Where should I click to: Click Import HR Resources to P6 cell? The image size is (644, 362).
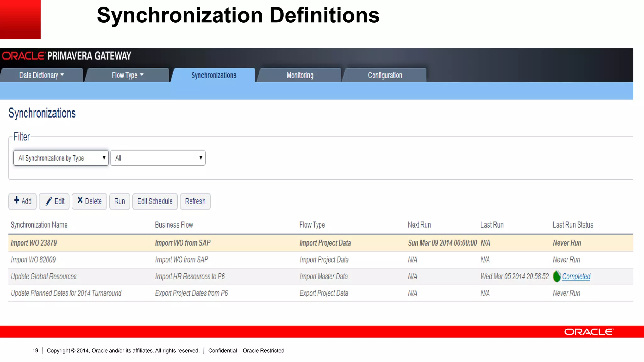(190, 277)
